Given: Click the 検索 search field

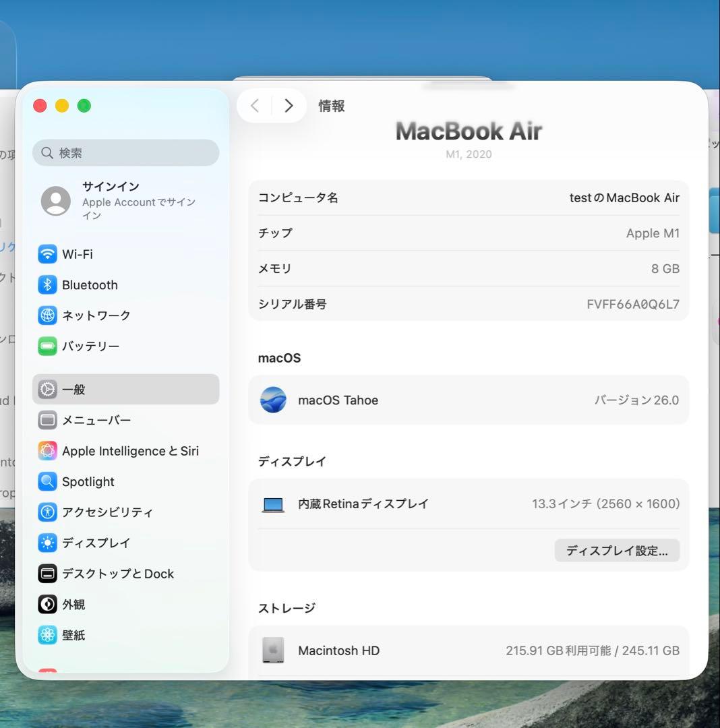Looking at the screenshot, I should pyautogui.click(x=125, y=153).
